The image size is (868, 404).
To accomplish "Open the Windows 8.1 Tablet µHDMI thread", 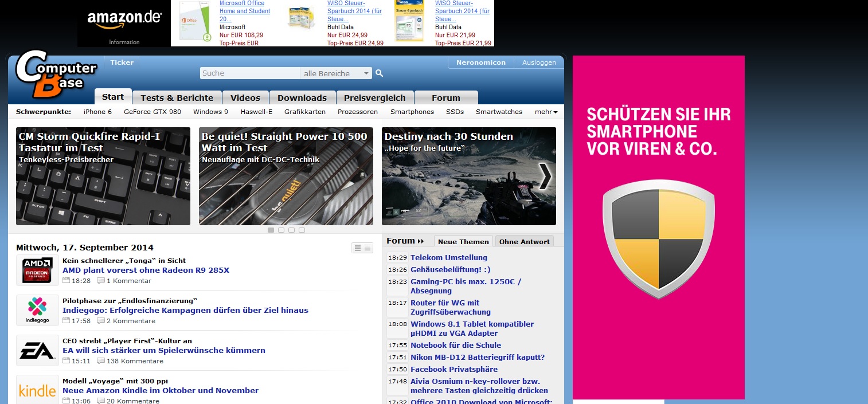I will [472, 329].
